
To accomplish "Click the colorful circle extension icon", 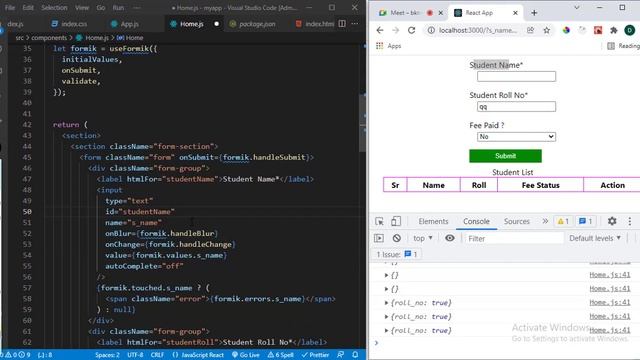I will tap(566, 30).
